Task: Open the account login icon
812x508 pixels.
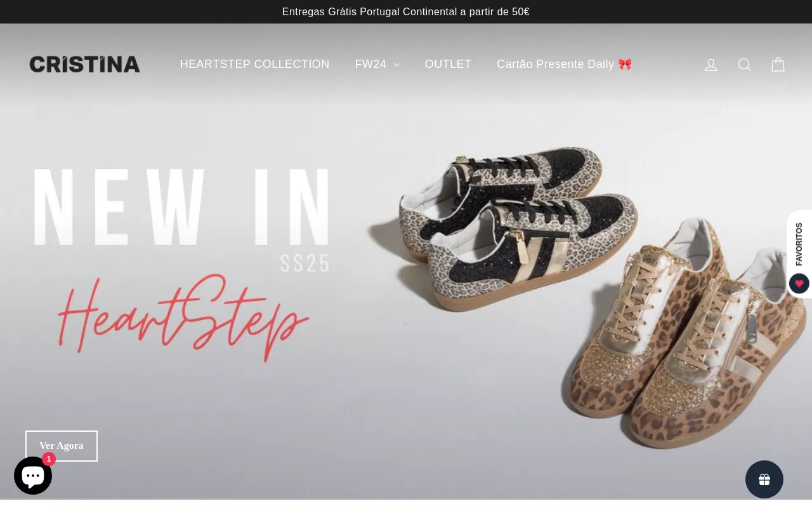Action: coord(711,65)
